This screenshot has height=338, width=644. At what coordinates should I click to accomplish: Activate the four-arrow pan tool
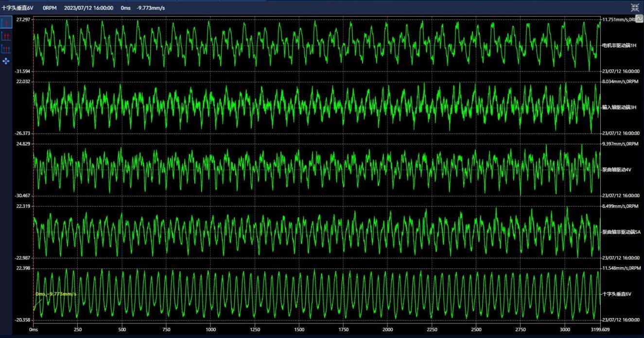click(6, 61)
